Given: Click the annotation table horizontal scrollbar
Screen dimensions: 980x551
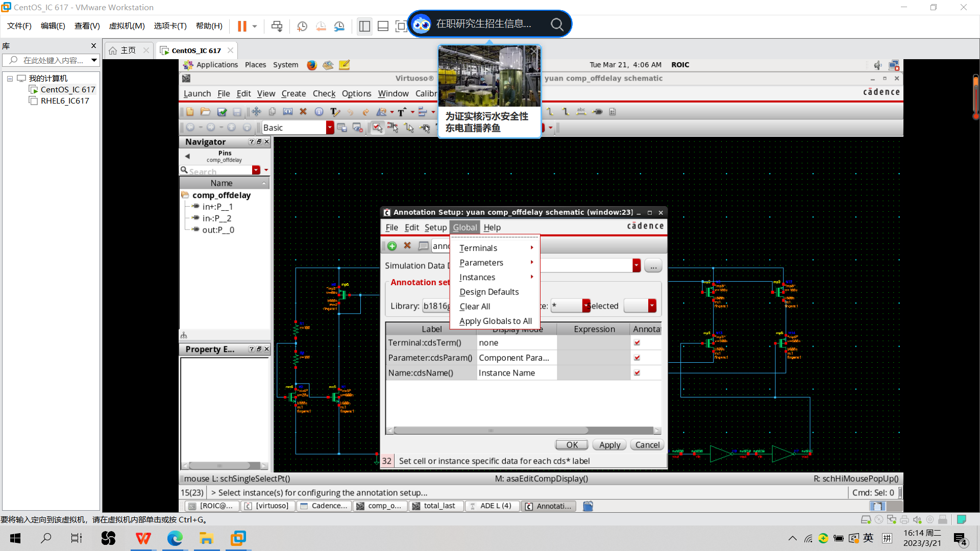Looking at the screenshot, I should [490, 431].
